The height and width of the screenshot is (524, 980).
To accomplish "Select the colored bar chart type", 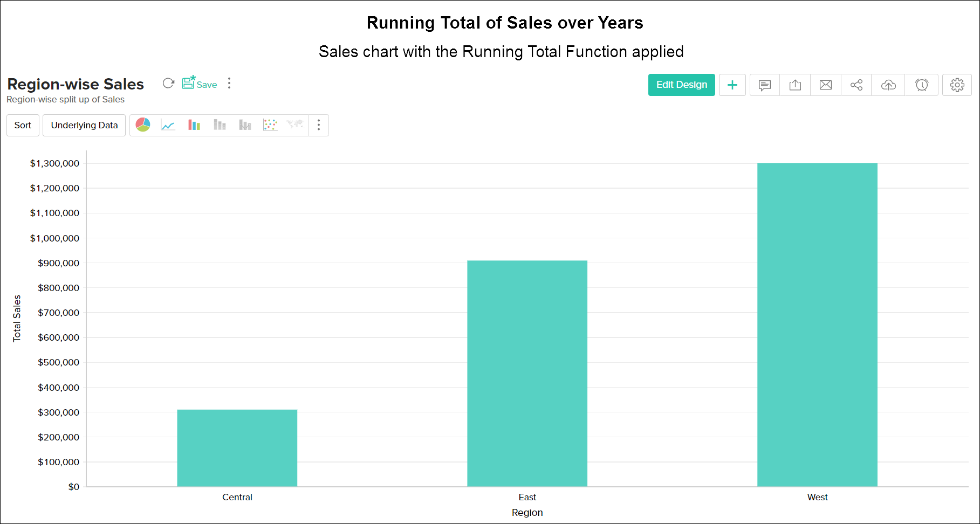I will click(x=194, y=125).
